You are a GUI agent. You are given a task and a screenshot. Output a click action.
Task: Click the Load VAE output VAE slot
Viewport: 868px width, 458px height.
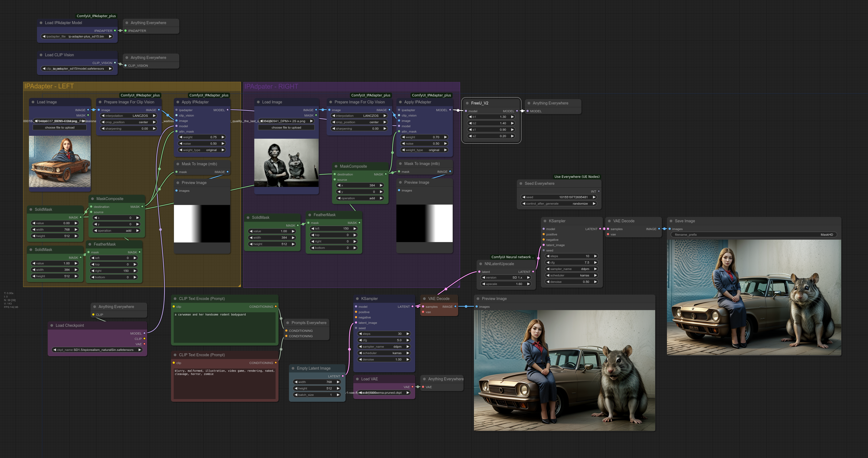pyautogui.click(x=413, y=387)
